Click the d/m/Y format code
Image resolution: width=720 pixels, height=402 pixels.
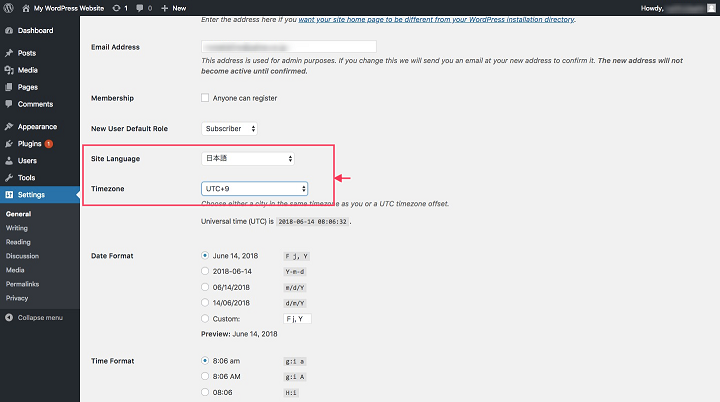(295, 303)
